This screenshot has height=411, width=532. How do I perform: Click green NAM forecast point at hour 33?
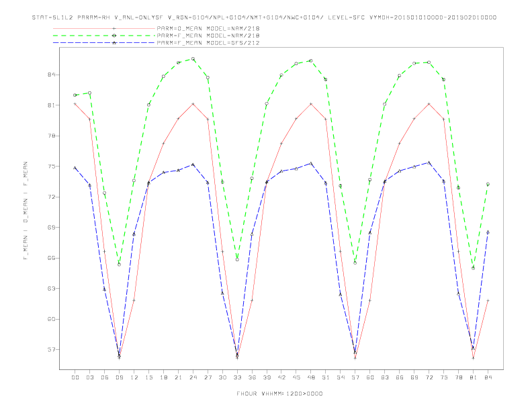[x=237, y=260]
